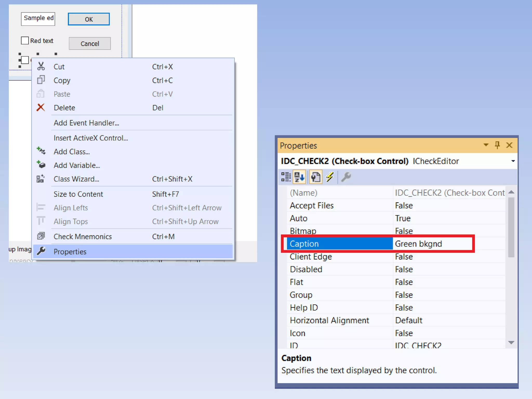Click the wrench icon in Properties toolbar
The height and width of the screenshot is (399, 532).
pos(346,177)
